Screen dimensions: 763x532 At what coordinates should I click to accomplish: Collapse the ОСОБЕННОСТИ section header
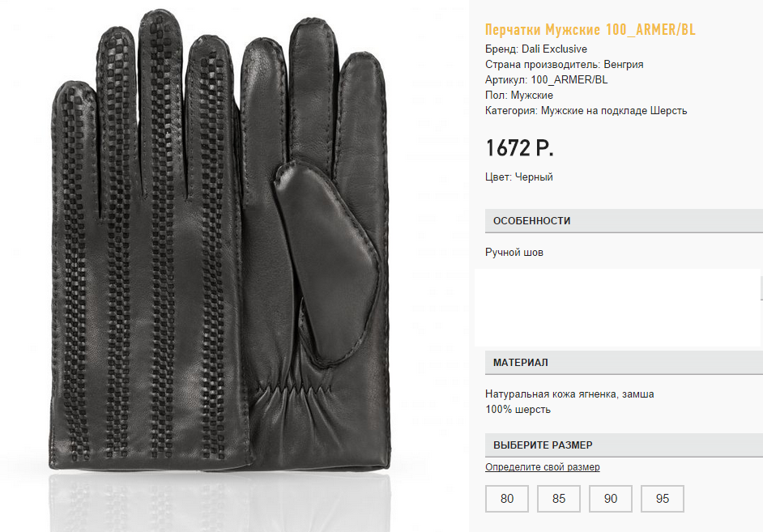point(624,221)
